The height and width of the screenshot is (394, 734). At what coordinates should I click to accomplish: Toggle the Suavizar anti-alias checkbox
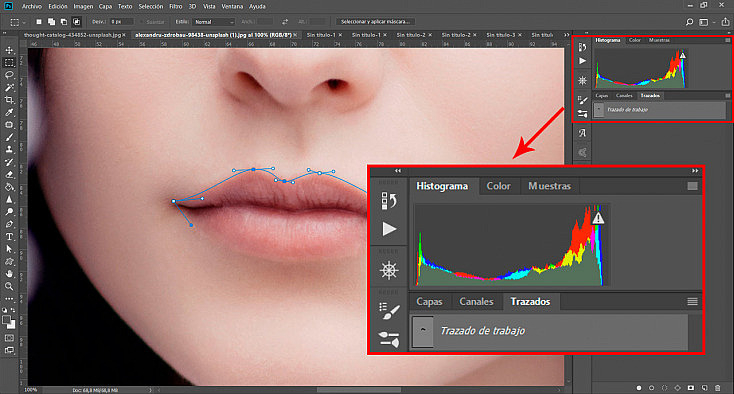click(142, 22)
